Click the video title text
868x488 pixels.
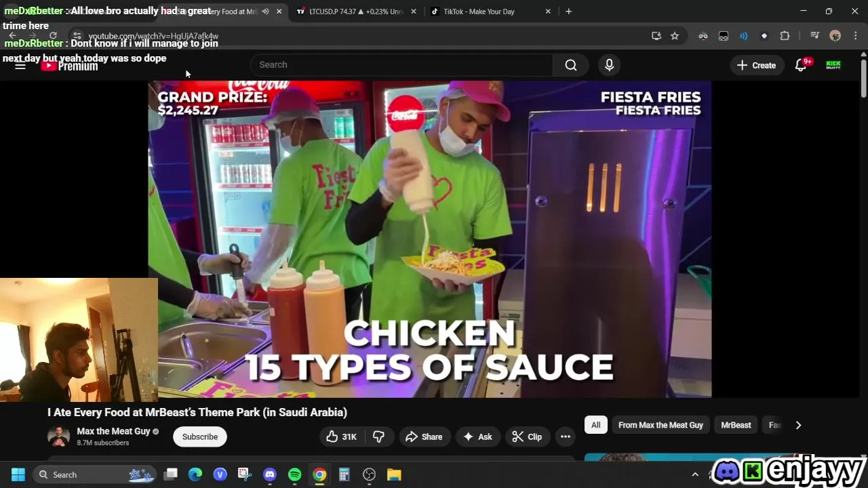(x=197, y=412)
